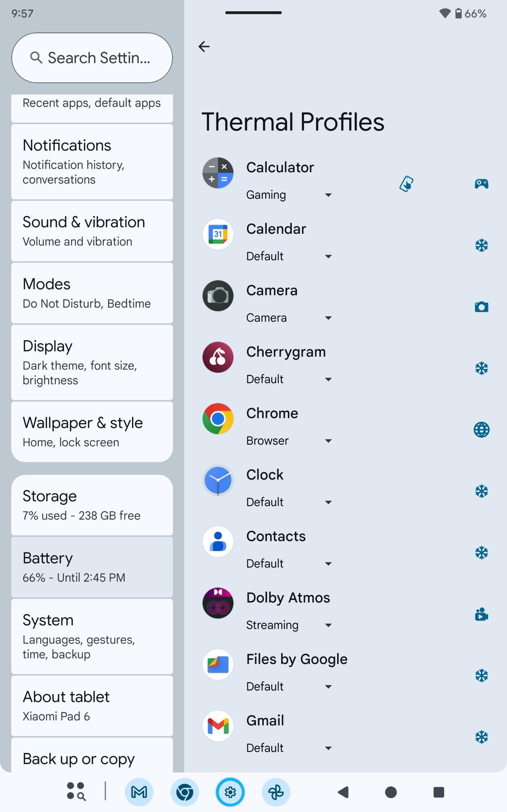Expand the Default dropdown under Clock
The image size is (507, 812).
coord(289,502)
